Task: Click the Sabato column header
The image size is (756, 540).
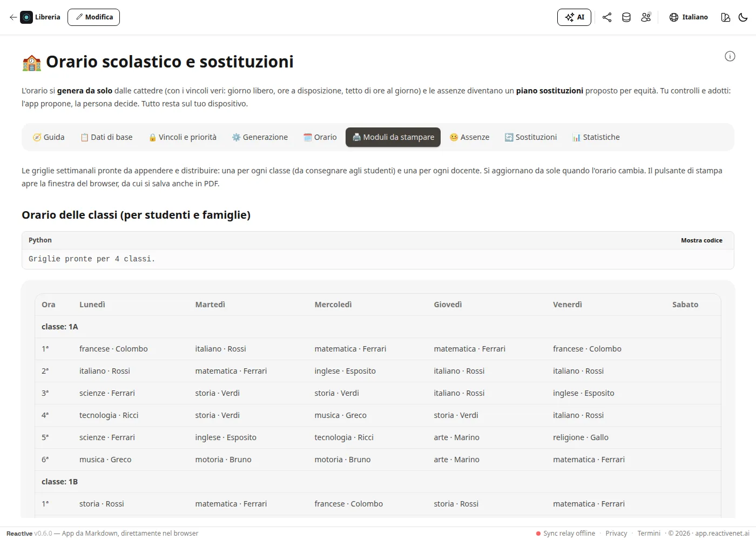Action: point(685,305)
